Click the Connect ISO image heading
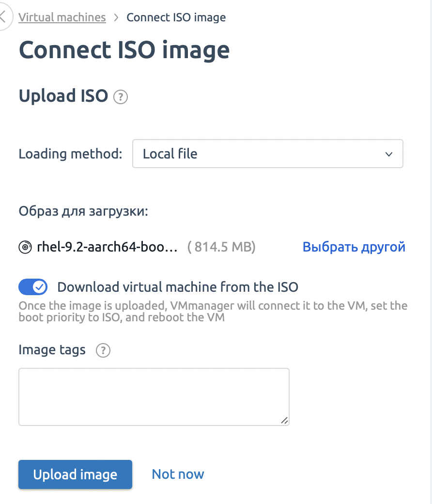 [124, 50]
